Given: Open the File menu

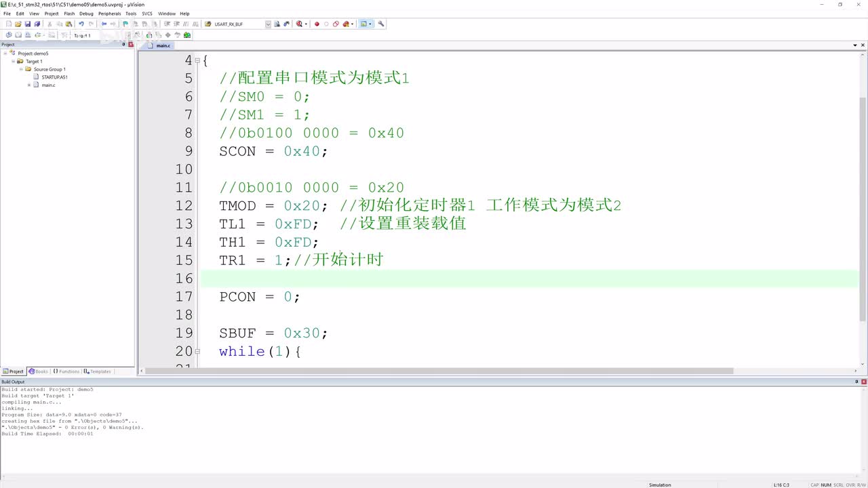Looking at the screenshot, I should coord(7,14).
